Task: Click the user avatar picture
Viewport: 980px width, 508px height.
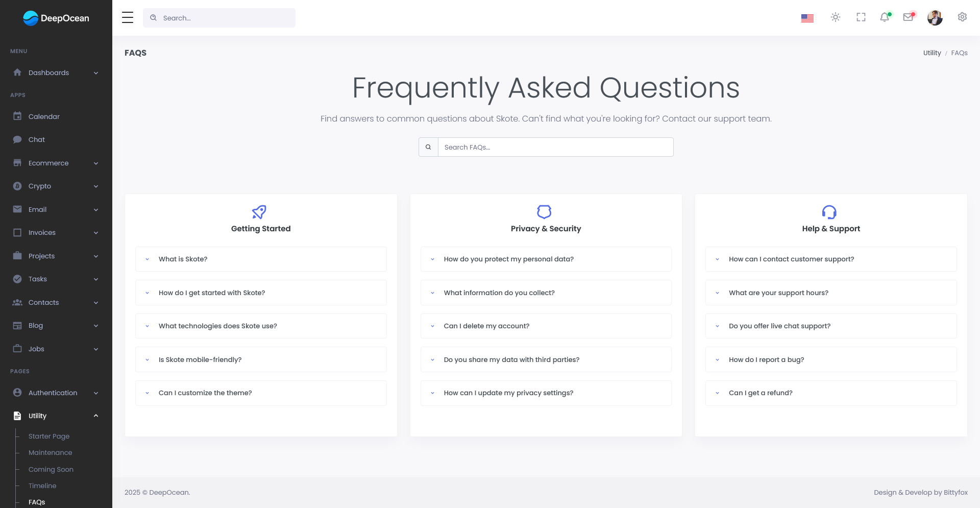Action: [935, 17]
